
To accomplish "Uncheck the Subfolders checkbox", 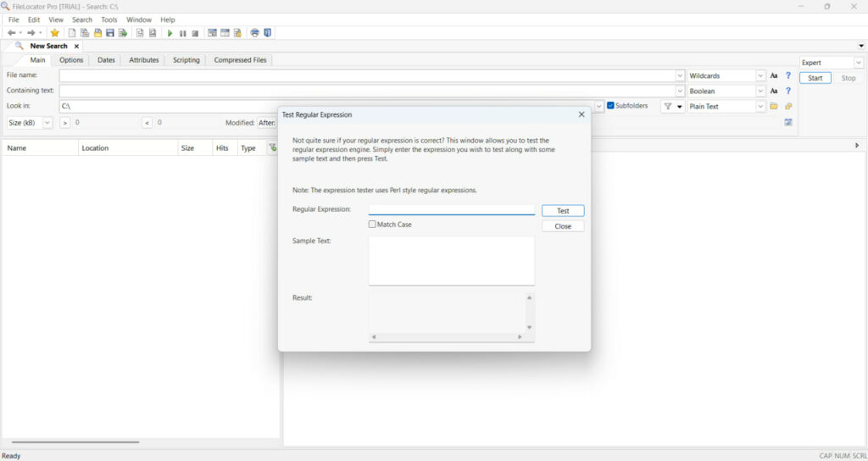I will pos(610,106).
